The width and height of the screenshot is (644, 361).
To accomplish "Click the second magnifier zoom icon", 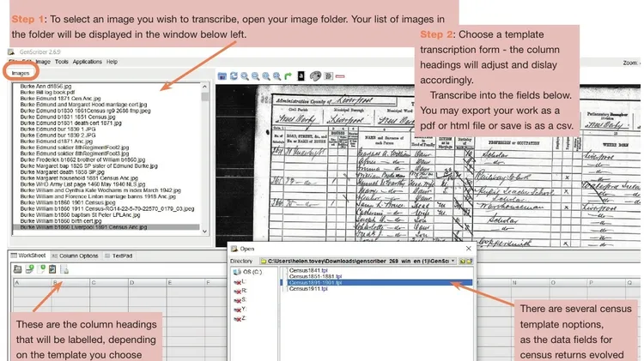I will click(x=256, y=76).
